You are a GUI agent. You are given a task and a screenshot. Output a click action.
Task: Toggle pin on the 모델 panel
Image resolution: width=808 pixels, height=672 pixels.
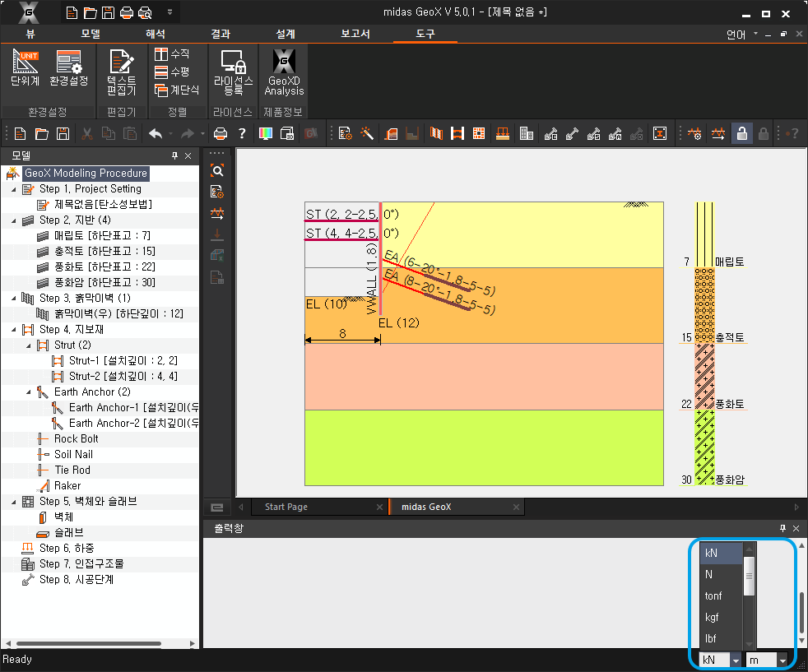pyautogui.click(x=174, y=155)
